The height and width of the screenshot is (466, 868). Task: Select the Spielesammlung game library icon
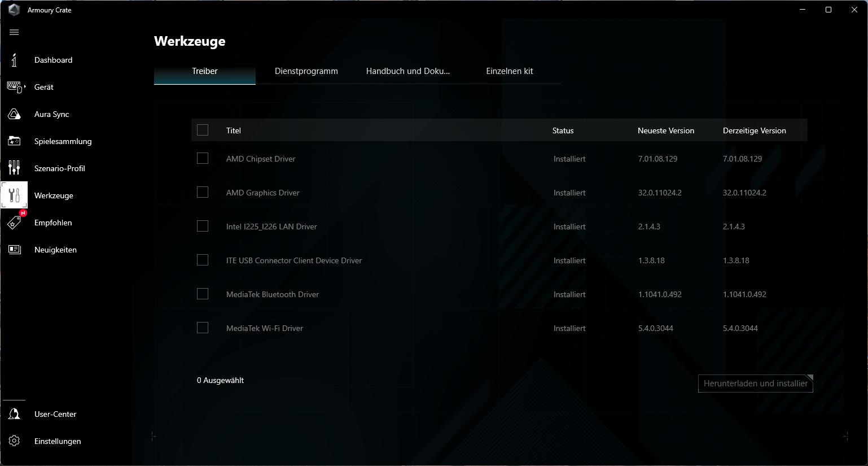[14, 141]
